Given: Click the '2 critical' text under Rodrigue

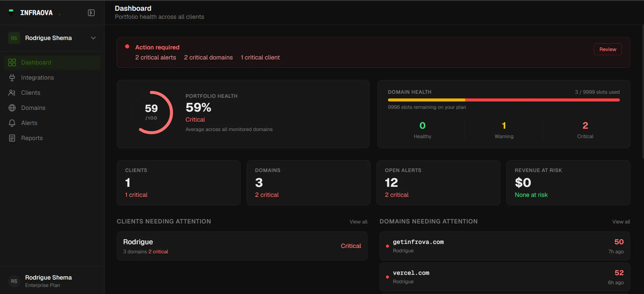Looking at the screenshot, I should click(158, 252).
